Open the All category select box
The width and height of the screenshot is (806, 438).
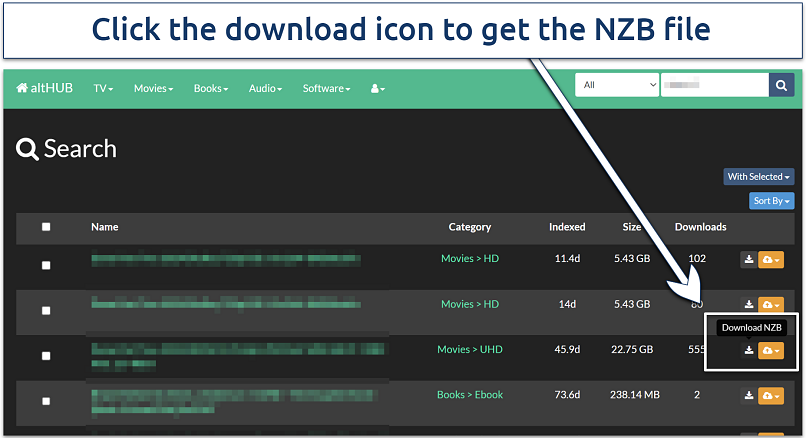(x=616, y=85)
